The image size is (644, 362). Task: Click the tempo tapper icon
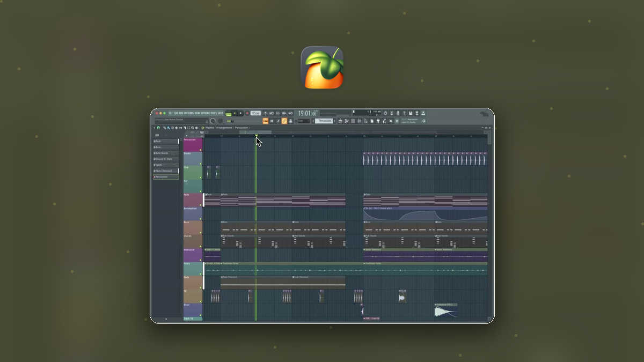384,121
